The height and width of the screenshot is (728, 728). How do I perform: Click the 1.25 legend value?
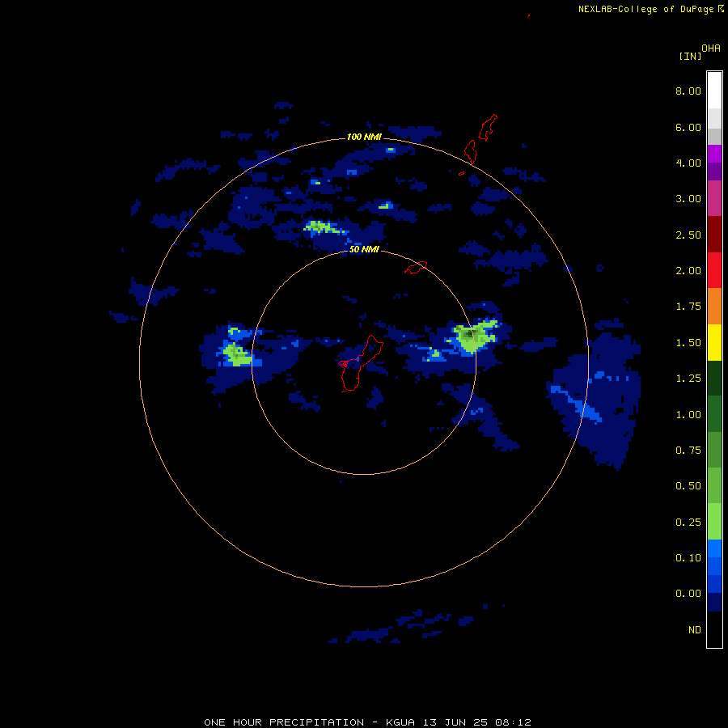tap(688, 379)
